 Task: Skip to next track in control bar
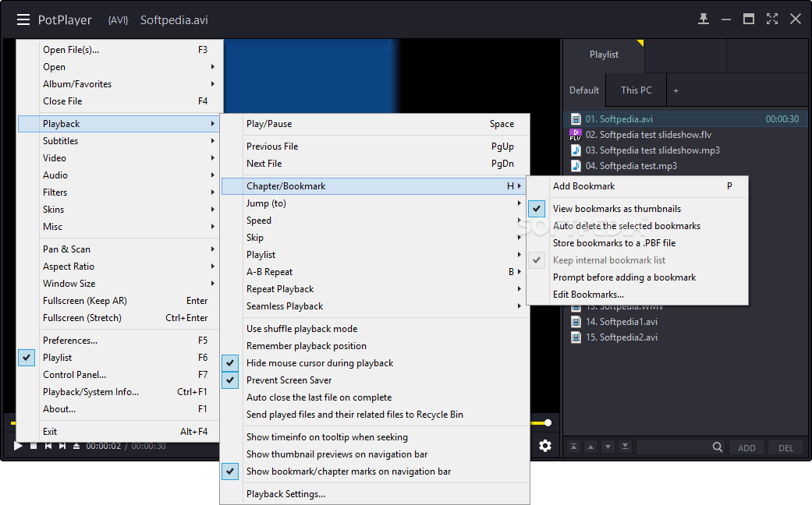pyautogui.click(x=62, y=446)
